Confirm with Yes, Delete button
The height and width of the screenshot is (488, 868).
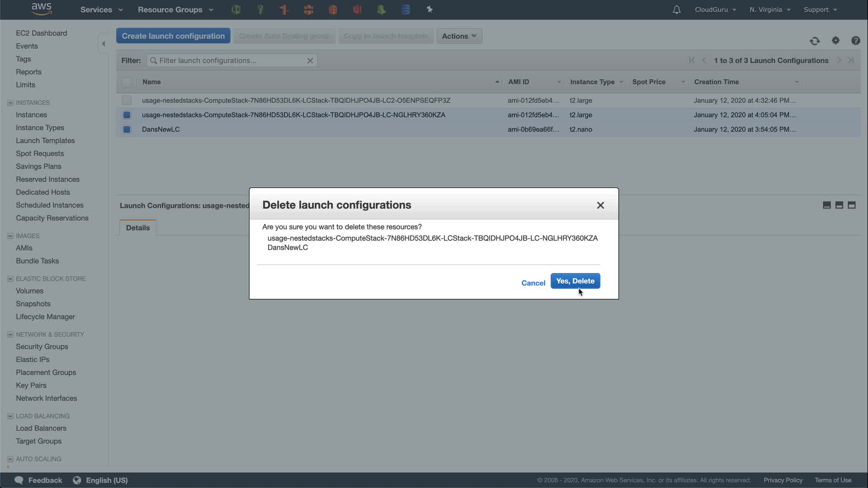pyautogui.click(x=575, y=281)
